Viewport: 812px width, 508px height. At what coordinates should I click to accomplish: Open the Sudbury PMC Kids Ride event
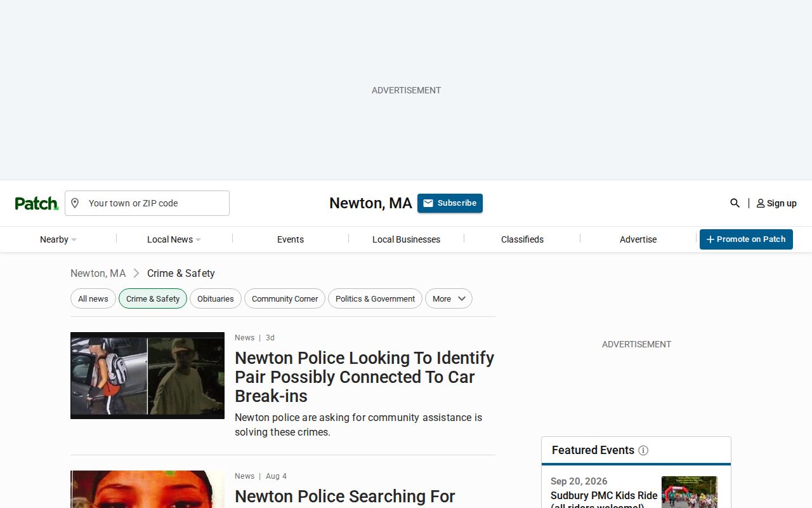pos(604,500)
